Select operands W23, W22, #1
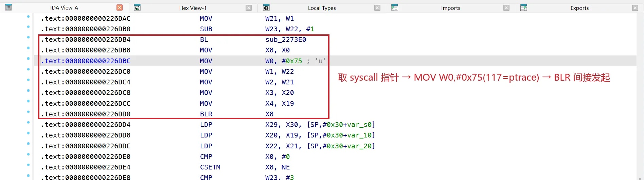This screenshot has height=180, width=644. [290, 29]
